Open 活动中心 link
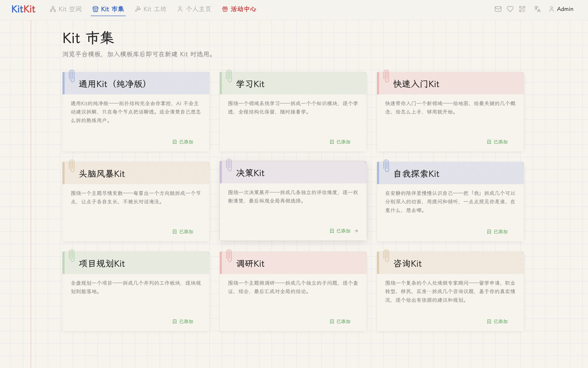Viewport: 588px width, 368px height. tap(239, 9)
